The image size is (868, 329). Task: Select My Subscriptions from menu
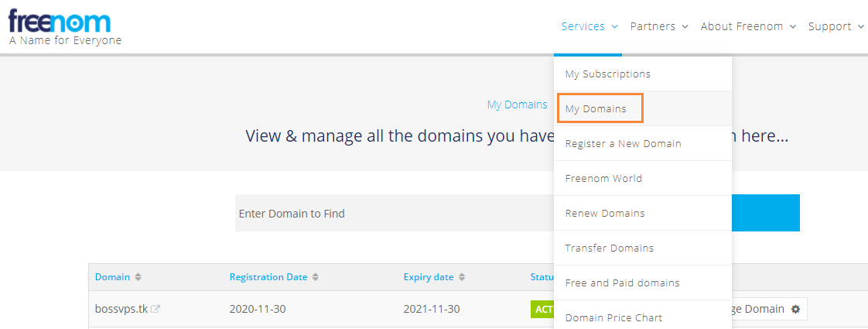tap(608, 74)
